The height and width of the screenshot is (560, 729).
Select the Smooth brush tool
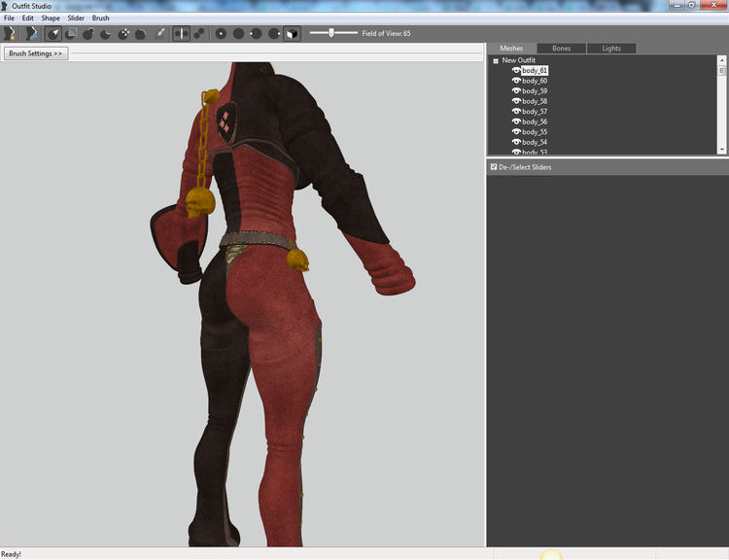point(140,33)
